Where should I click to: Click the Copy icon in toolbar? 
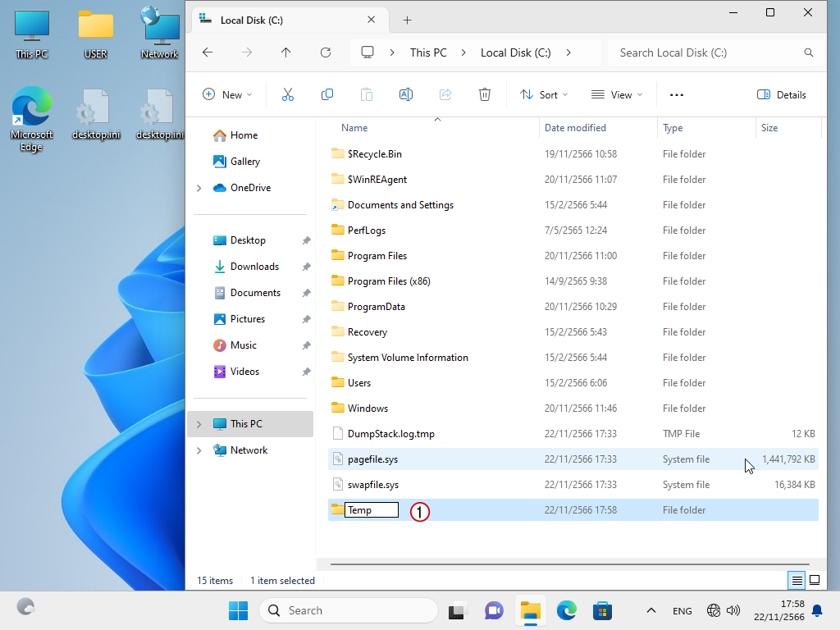[327, 94]
